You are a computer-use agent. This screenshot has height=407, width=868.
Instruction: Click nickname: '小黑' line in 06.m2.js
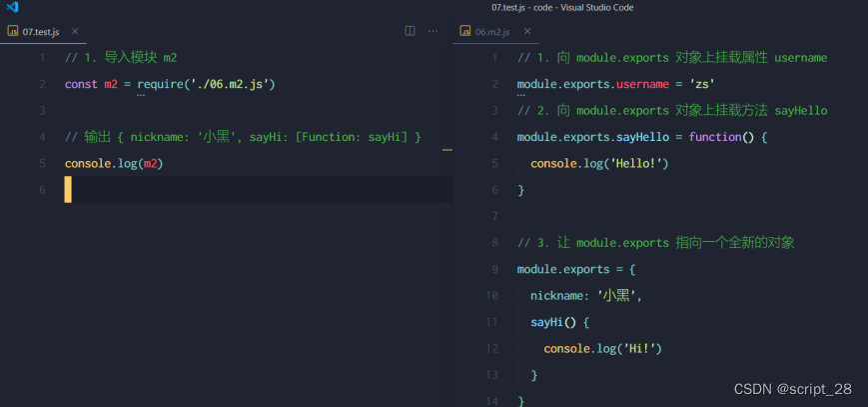coord(586,296)
